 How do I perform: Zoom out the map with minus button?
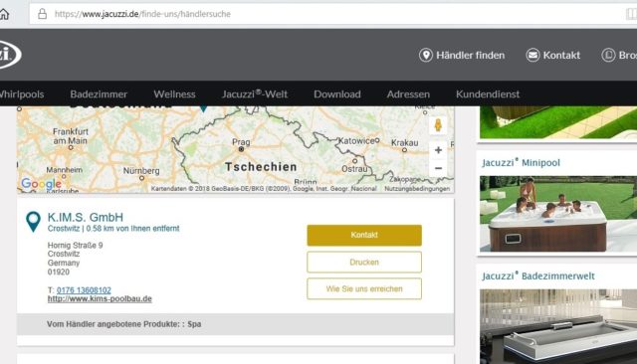coord(438,168)
